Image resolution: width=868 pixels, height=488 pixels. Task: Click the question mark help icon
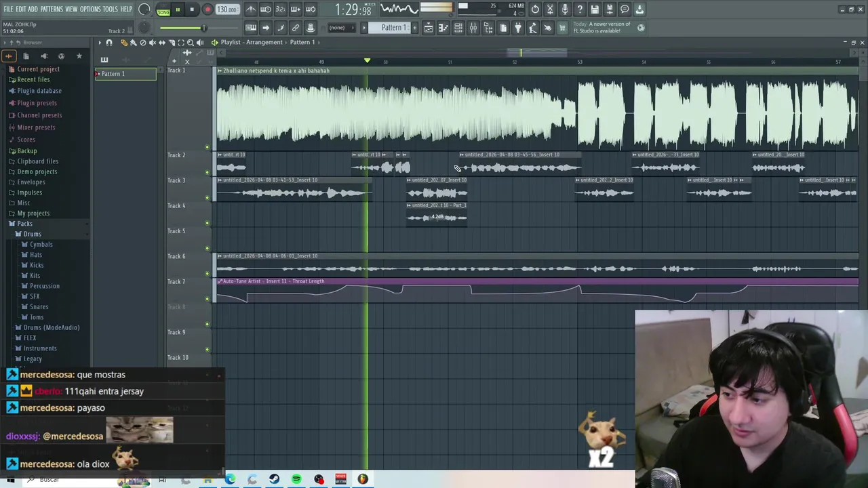[x=580, y=9]
